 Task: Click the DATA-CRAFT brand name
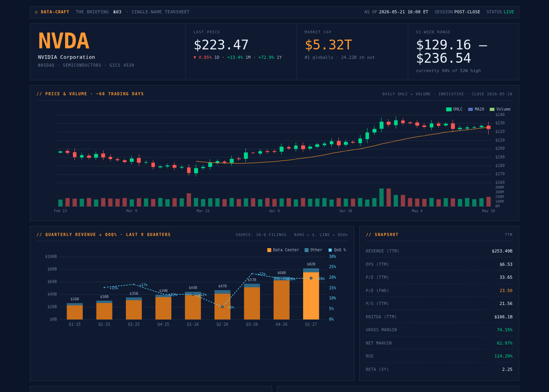point(55,12)
